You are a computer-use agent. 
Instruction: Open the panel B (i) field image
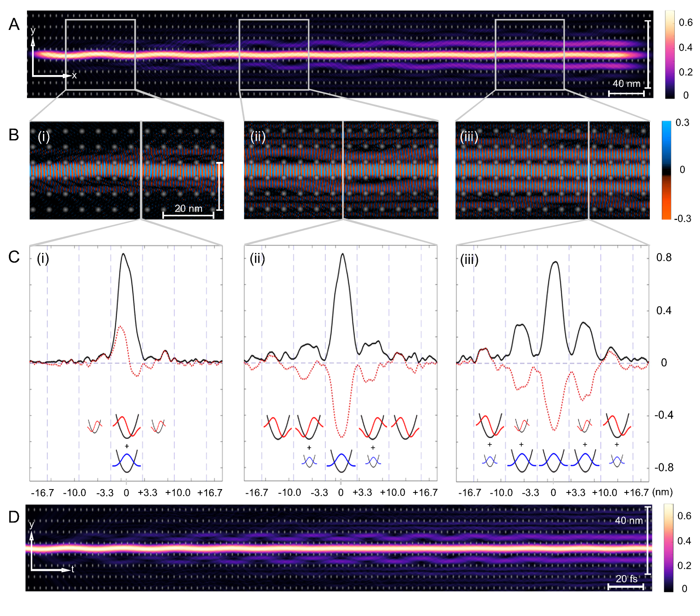pos(127,170)
